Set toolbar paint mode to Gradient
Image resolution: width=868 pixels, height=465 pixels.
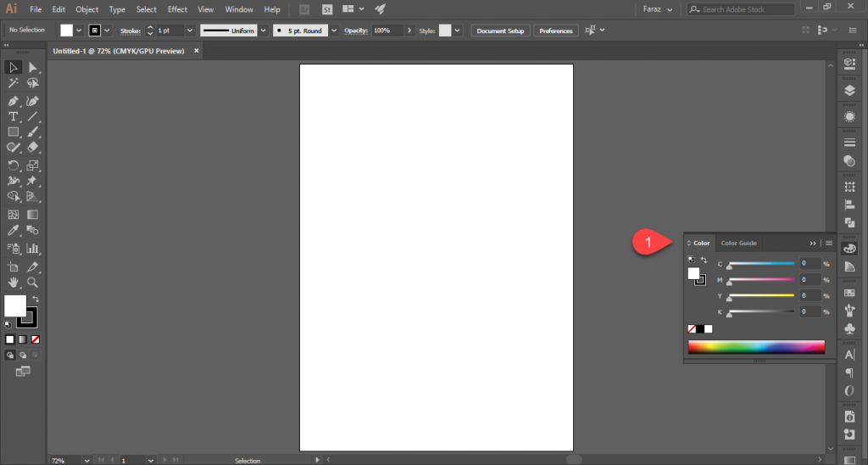tap(23, 339)
